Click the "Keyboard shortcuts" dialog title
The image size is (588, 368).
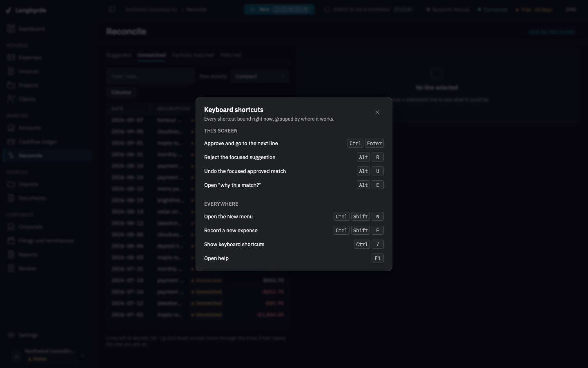234,110
